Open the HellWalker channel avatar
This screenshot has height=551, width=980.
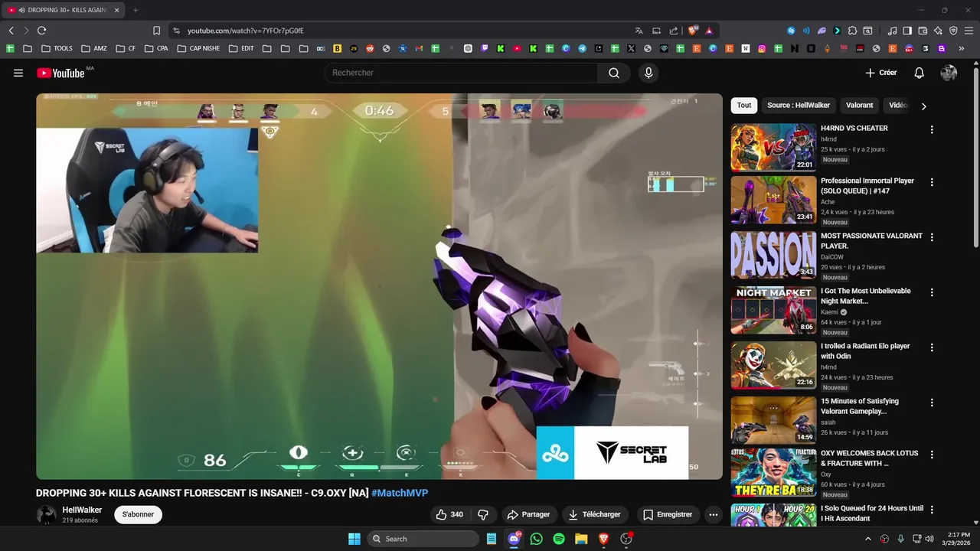pyautogui.click(x=47, y=514)
